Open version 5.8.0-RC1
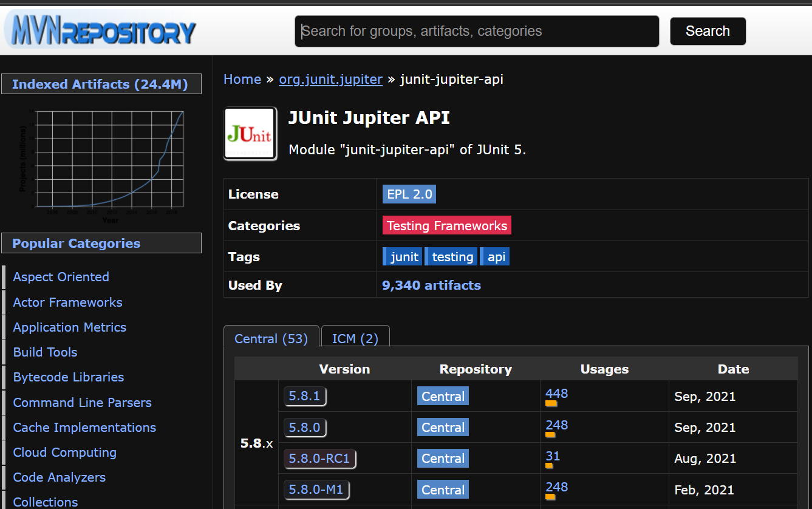The image size is (812, 509). click(319, 459)
